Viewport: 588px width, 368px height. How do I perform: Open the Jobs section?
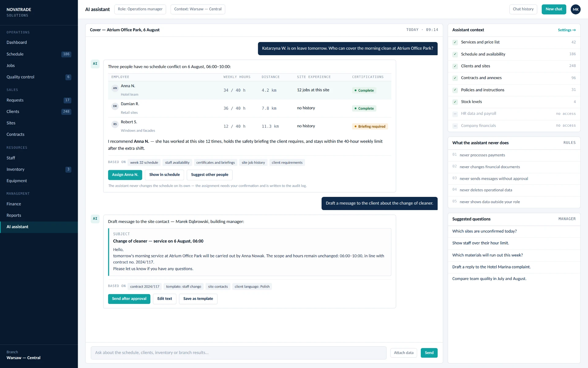[x=39, y=66]
